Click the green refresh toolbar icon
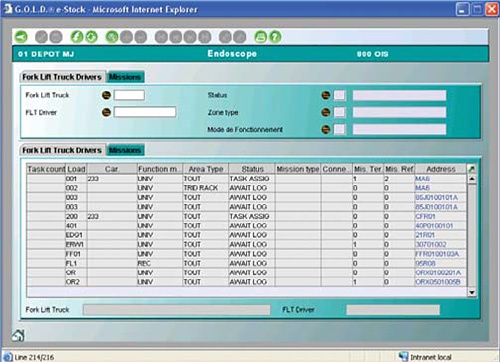The width and height of the screenshot is (500, 362). point(91,37)
